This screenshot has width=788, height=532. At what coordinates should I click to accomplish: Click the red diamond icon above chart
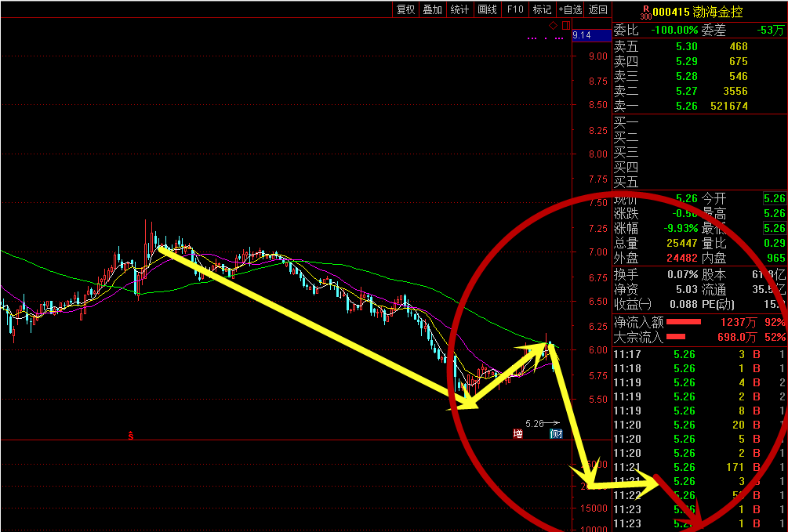click(x=553, y=26)
